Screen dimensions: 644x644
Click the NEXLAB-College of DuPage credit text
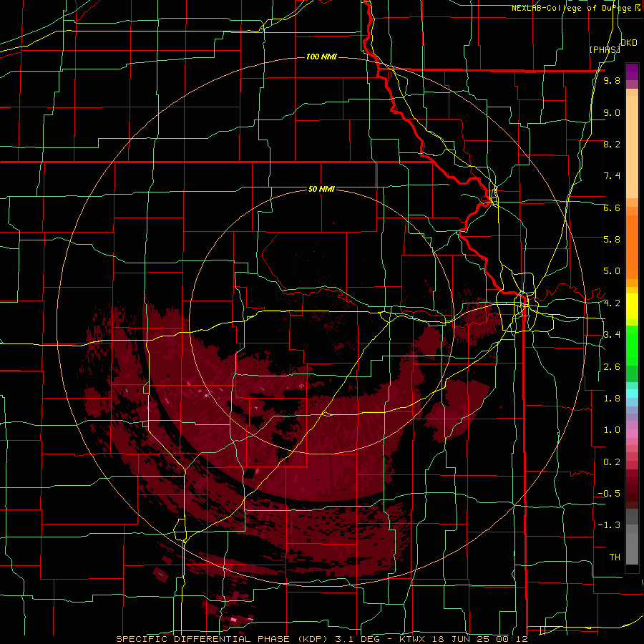[x=572, y=8]
